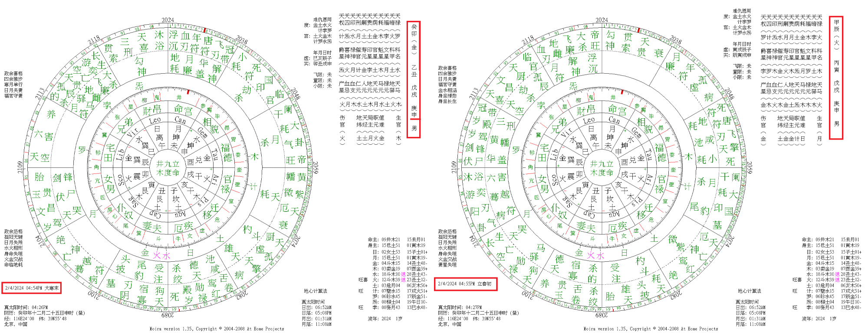Click the 2048 marker on right wheel

click(x=729, y=94)
